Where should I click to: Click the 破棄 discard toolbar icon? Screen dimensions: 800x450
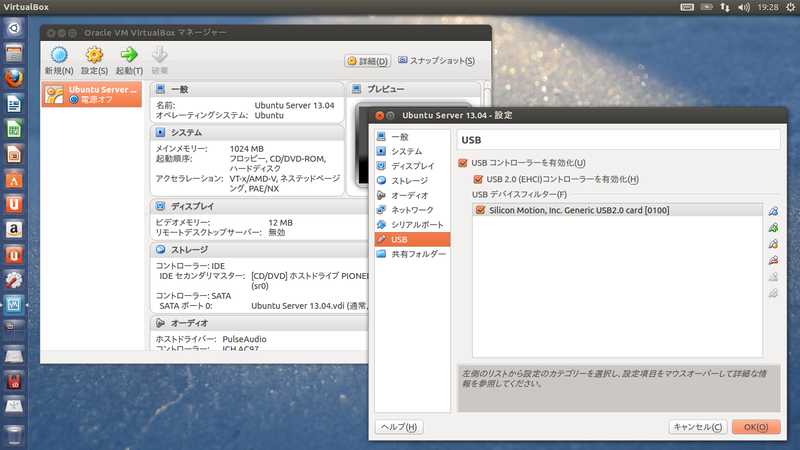160,61
